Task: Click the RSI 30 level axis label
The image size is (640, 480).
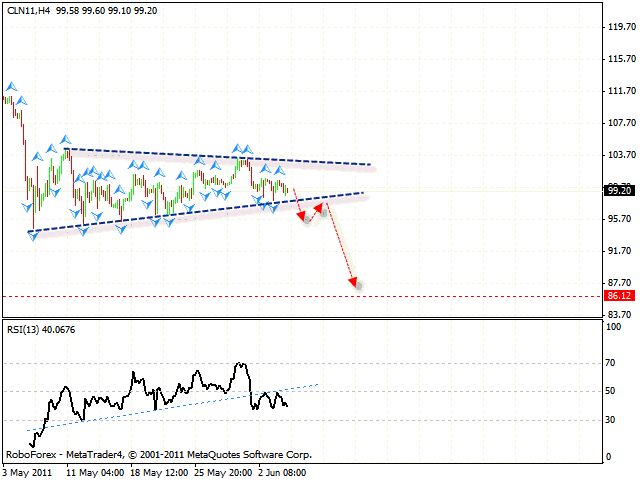Action: [x=612, y=419]
